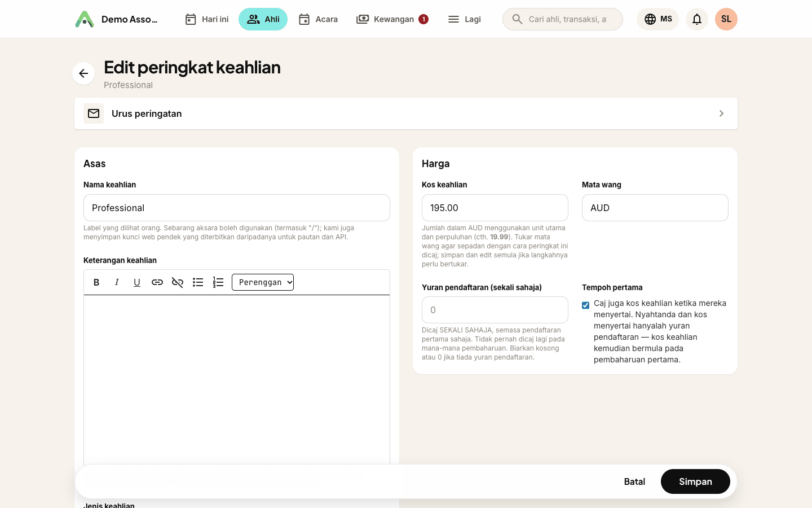Open the Kewangan tab
The height and width of the screenshot is (508, 812).
pos(392,19)
